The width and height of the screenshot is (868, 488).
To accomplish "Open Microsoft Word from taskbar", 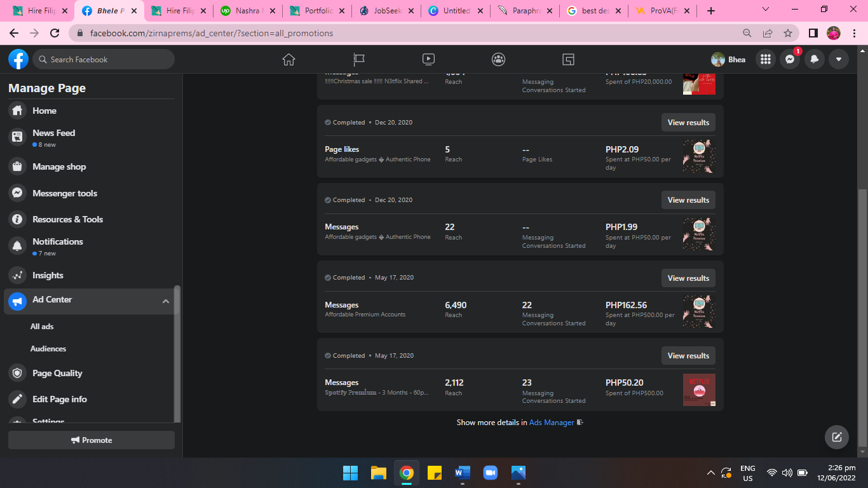I will coord(463,473).
